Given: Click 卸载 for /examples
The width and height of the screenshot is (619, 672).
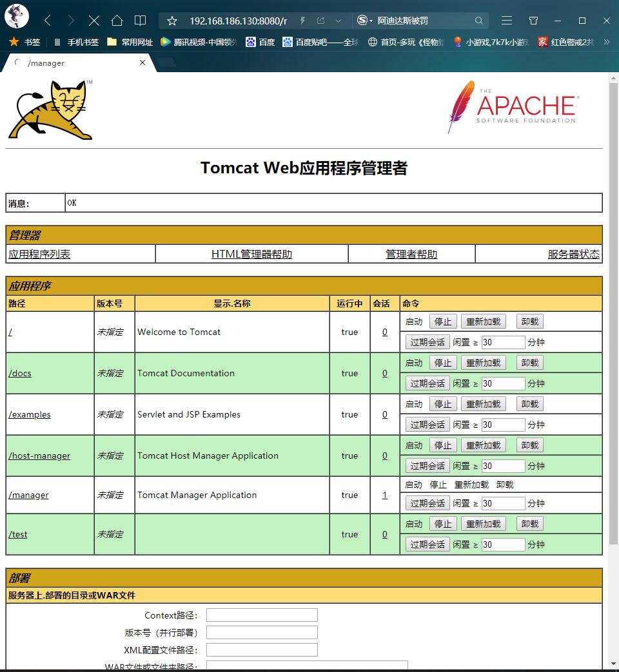Looking at the screenshot, I should point(530,404).
